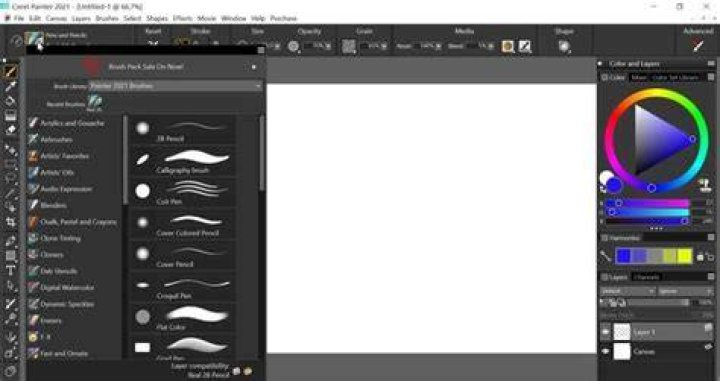Select the Paint Bucket tool
Image resolution: width=720 pixels, height=381 pixels.
click(10, 101)
